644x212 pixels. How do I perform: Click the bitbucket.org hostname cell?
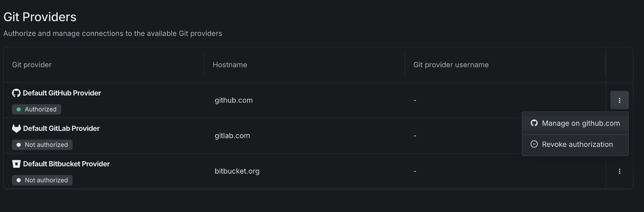tap(237, 171)
